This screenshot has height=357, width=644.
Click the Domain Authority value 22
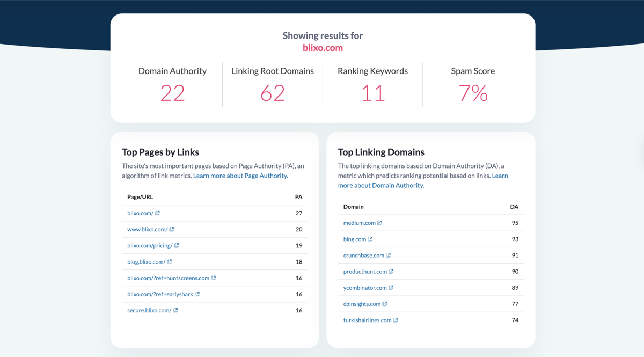[x=172, y=93]
